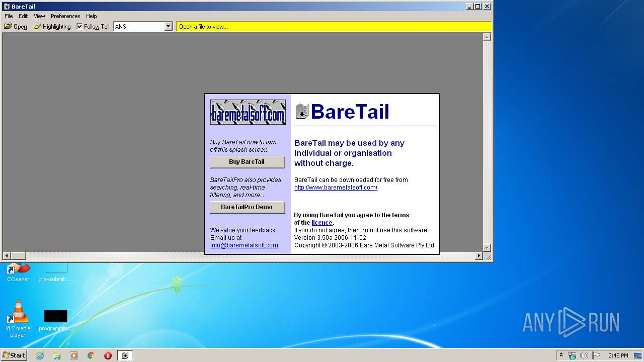Click the volume speaker tray icon

coord(584,355)
